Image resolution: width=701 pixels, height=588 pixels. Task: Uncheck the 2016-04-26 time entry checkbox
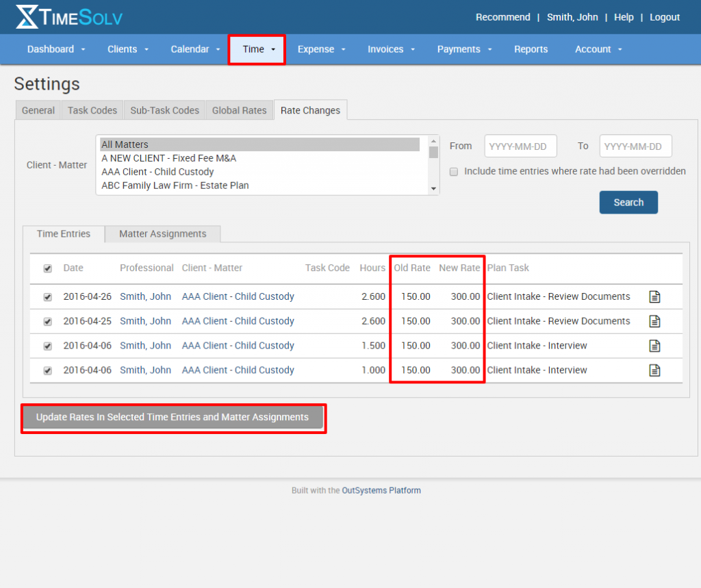coord(48,297)
